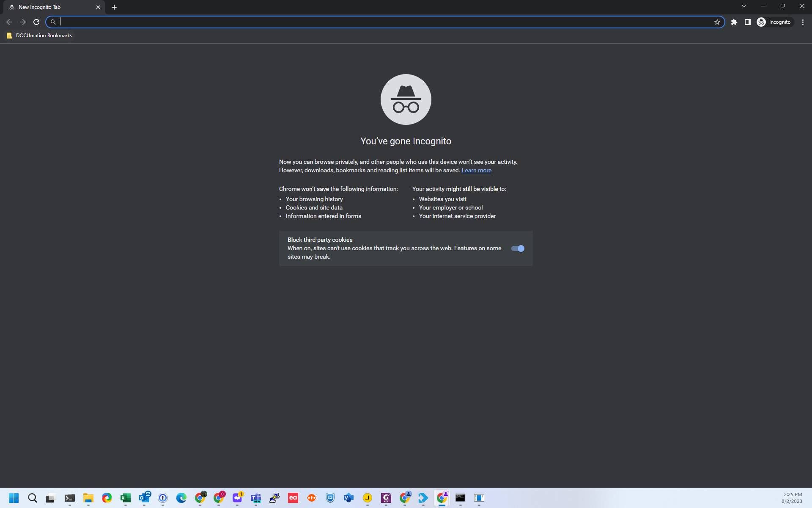Launch Excel from the taskbar

(x=125, y=498)
